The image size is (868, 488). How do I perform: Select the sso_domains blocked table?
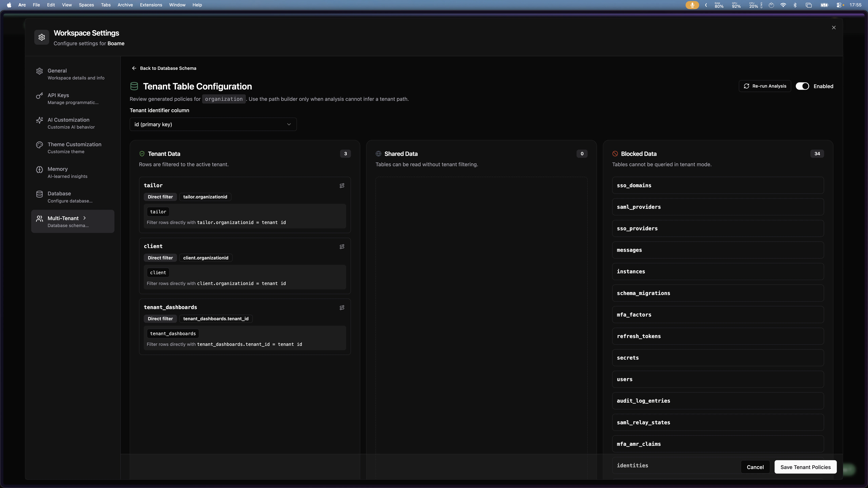click(718, 186)
